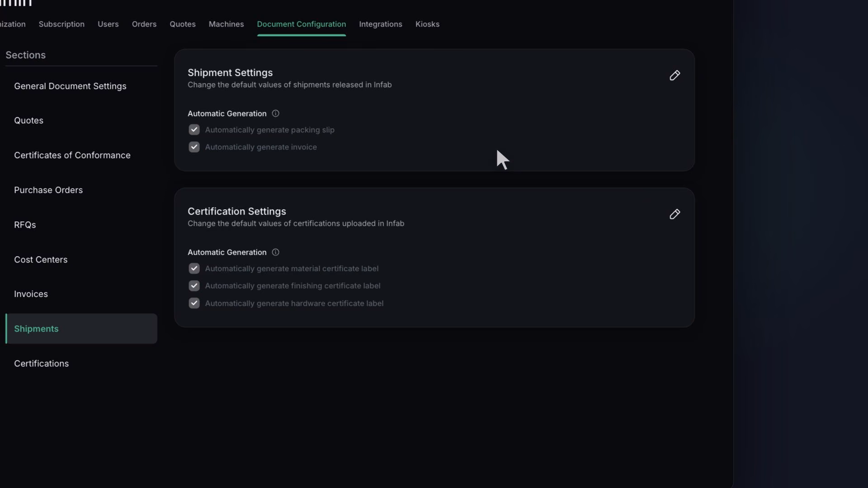
Task: Open the Purchase Orders section
Action: tap(81, 190)
